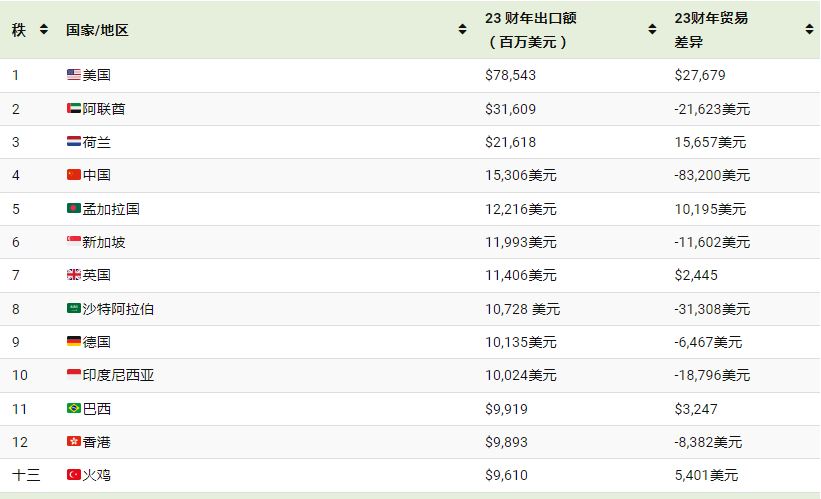821x499 pixels.
Task: Sort by 23财年出口额 column arrows
Action: coord(651,30)
